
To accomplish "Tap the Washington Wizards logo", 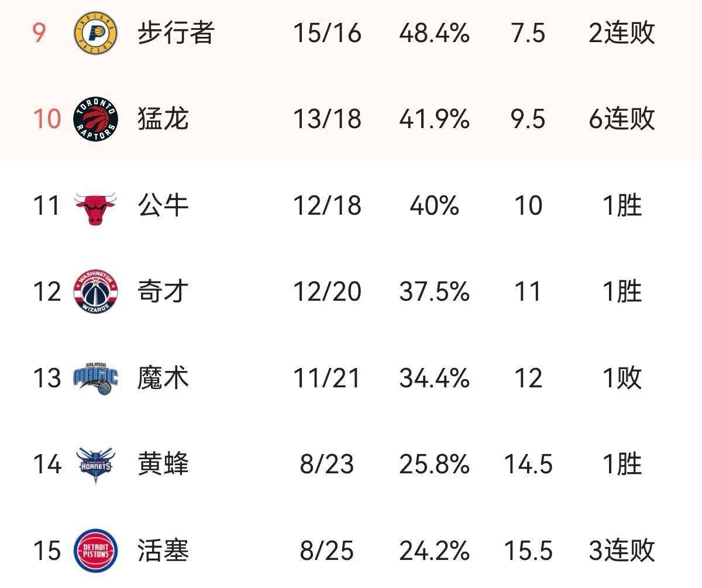I will coord(95,291).
